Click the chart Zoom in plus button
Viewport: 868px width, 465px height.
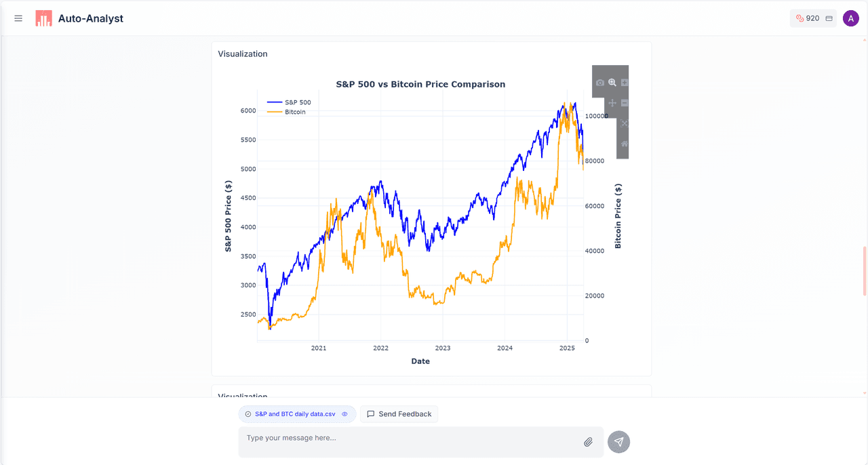(x=625, y=83)
